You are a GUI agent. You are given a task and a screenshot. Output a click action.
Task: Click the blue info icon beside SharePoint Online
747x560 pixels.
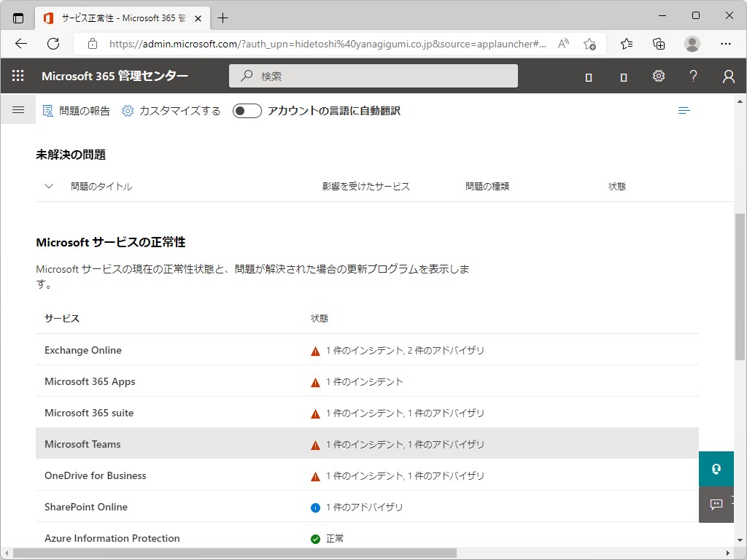click(x=314, y=507)
